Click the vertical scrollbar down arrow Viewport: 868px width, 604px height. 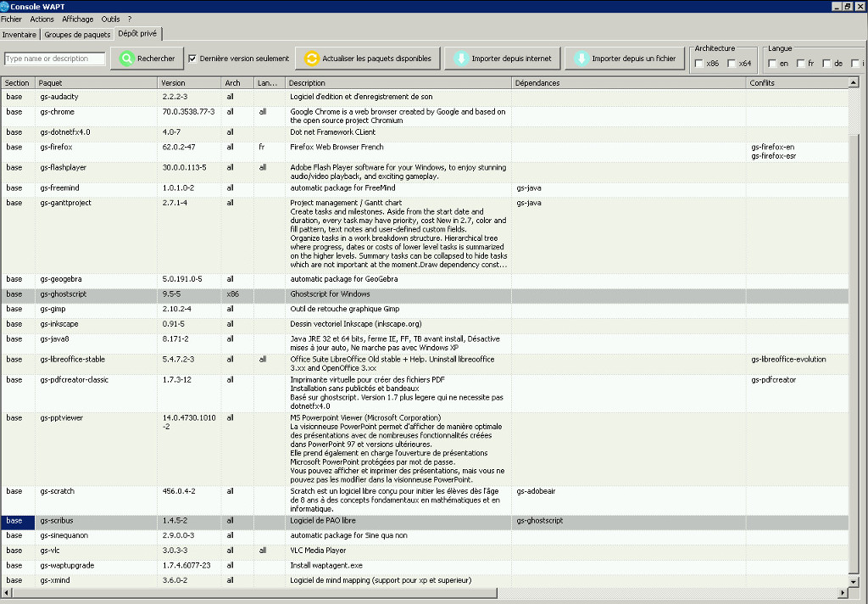(x=854, y=583)
